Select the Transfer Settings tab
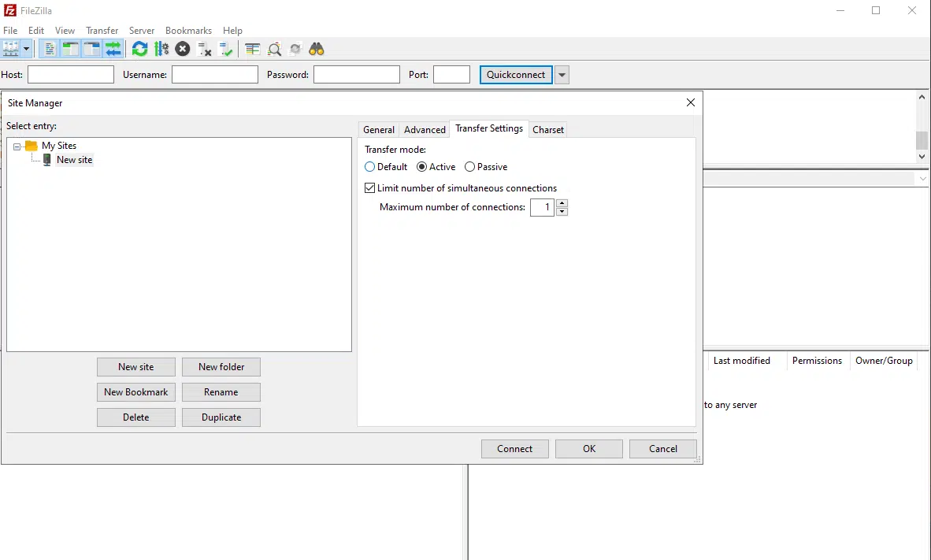Screen dimensions: 931x560 click(488, 128)
